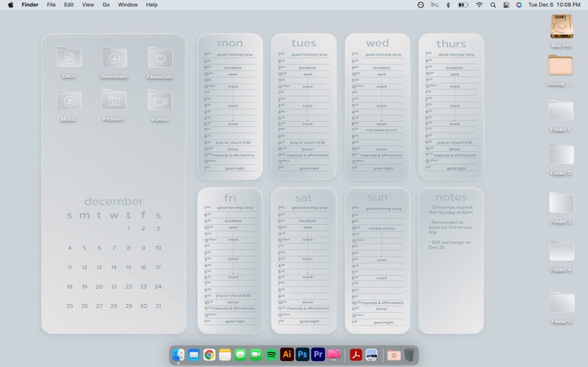Open the Help menu

pyautogui.click(x=152, y=5)
